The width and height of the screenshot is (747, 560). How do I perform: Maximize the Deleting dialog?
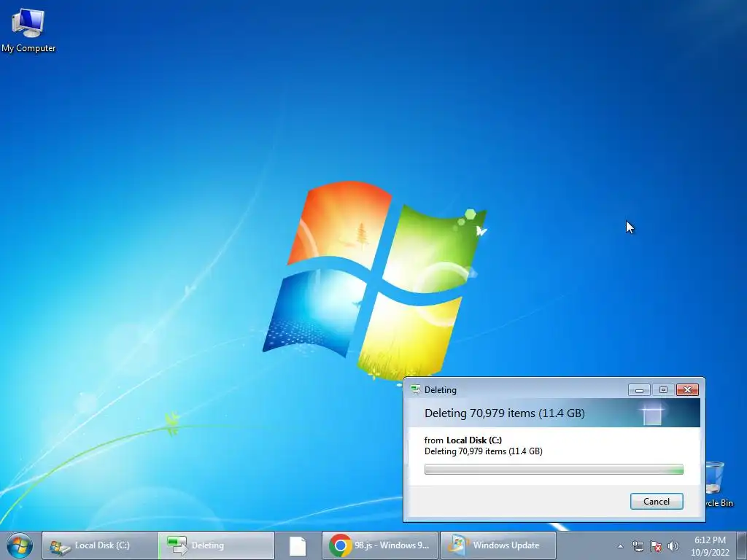coord(663,390)
